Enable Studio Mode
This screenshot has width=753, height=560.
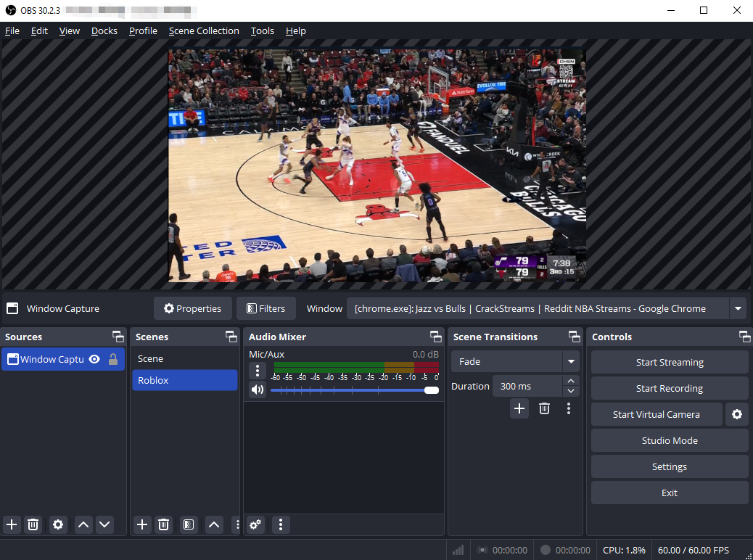tap(669, 440)
